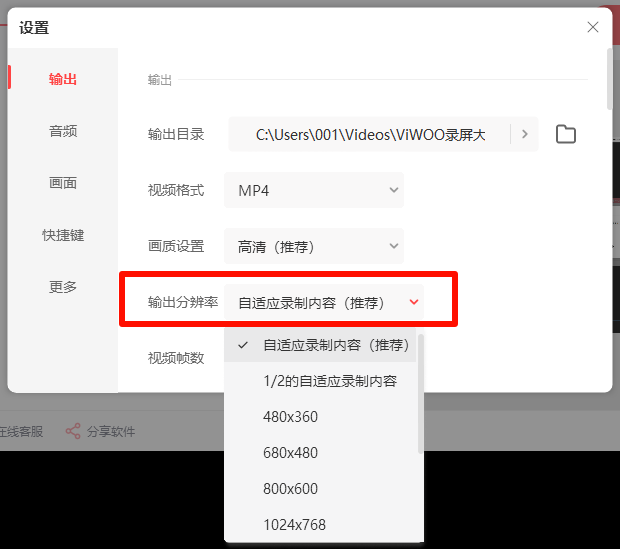The width and height of the screenshot is (620, 549).
Task: Click 在线客服 link in main window
Action: pyautogui.click(x=21, y=432)
